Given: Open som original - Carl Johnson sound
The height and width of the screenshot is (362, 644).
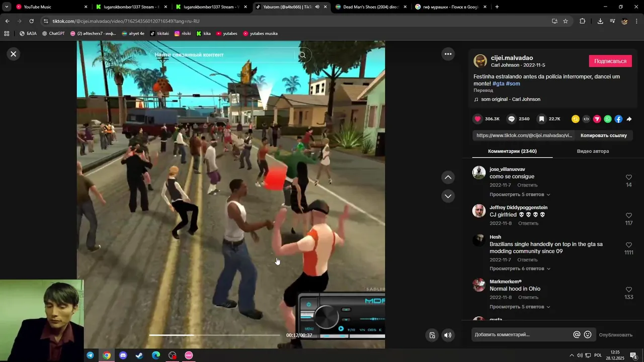Looking at the screenshot, I should tap(511, 100).
